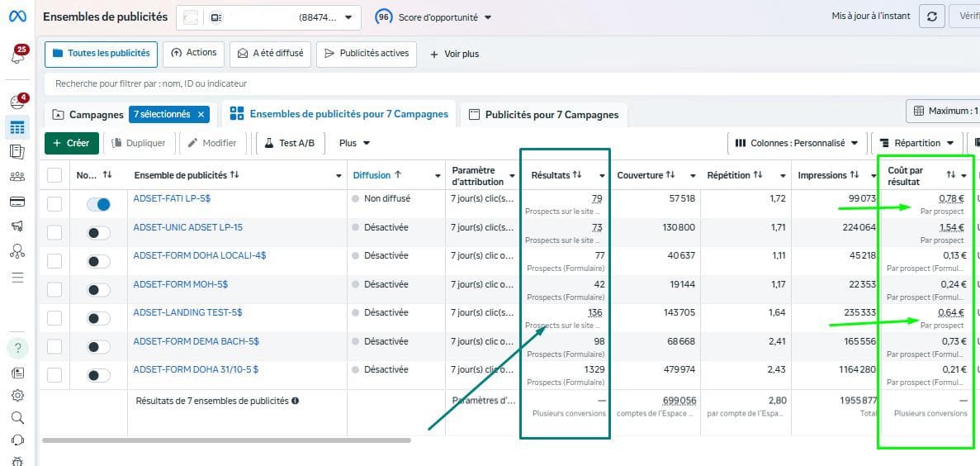
Task: Open the Plus dropdown menu
Action: [354, 143]
